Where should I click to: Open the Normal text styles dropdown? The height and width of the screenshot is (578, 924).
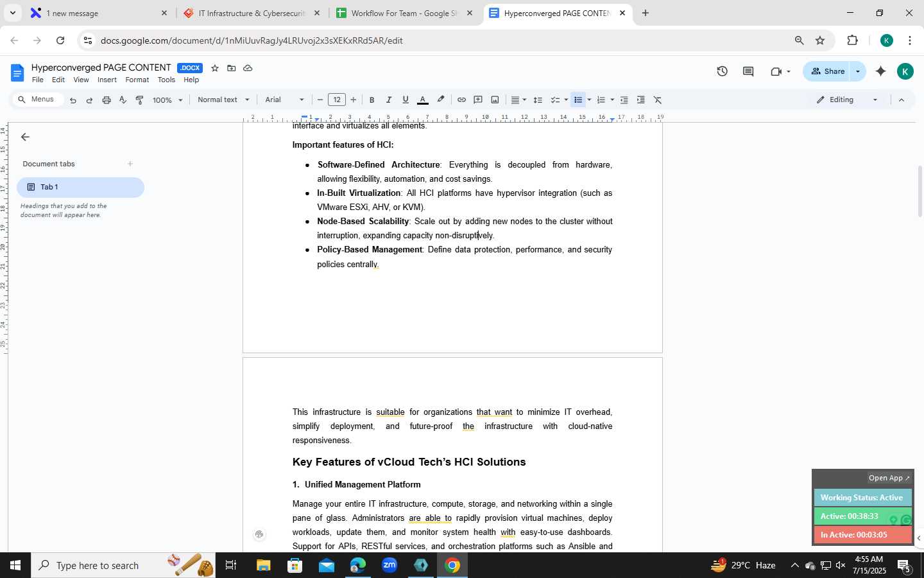223,100
